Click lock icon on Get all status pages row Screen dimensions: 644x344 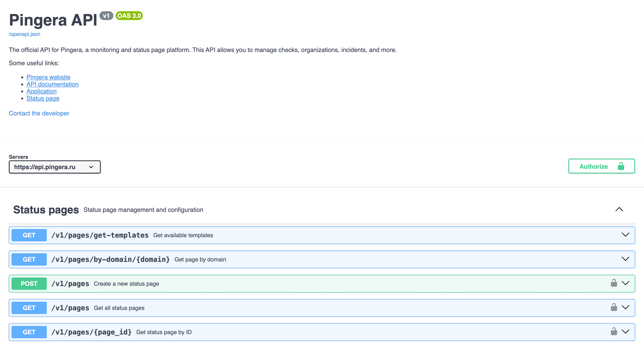(614, 307)
